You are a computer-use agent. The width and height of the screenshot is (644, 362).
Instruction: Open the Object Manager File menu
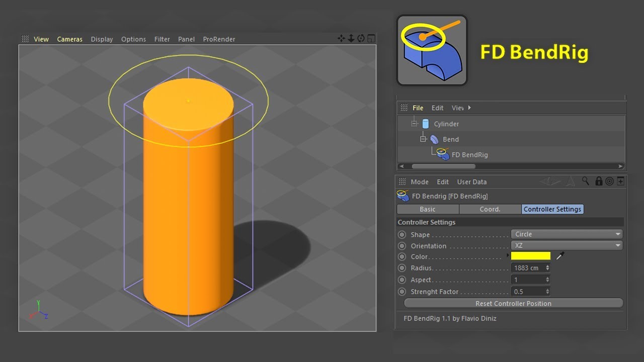tap(418, 108)
